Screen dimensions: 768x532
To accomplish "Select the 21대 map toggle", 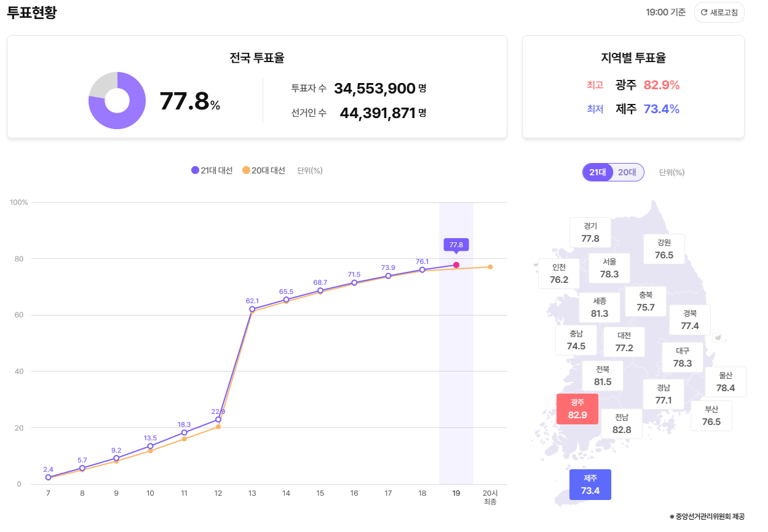I will click(x=598, y=172).
